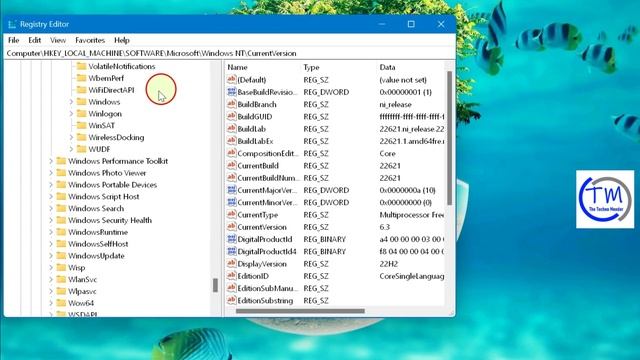Image resolution: width=640 pixels, height=360 pixels.
Task: Expand the WUDF key
Action: point(71,149)
